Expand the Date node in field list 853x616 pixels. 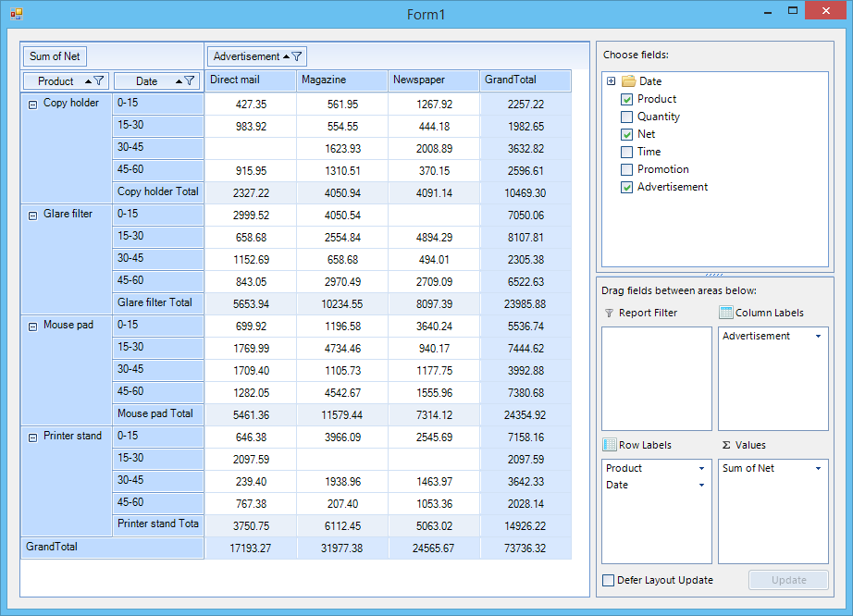(611, 81)
